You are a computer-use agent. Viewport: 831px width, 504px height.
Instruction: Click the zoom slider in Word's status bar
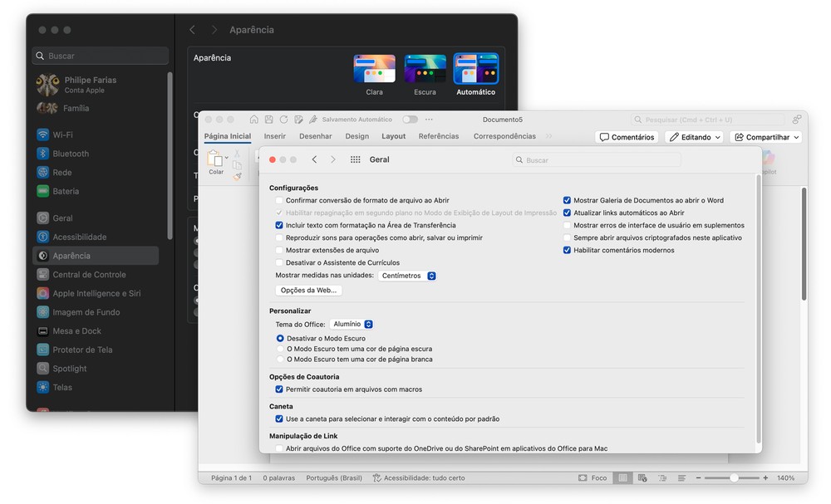pyautogui.click(x=734, y=478)
